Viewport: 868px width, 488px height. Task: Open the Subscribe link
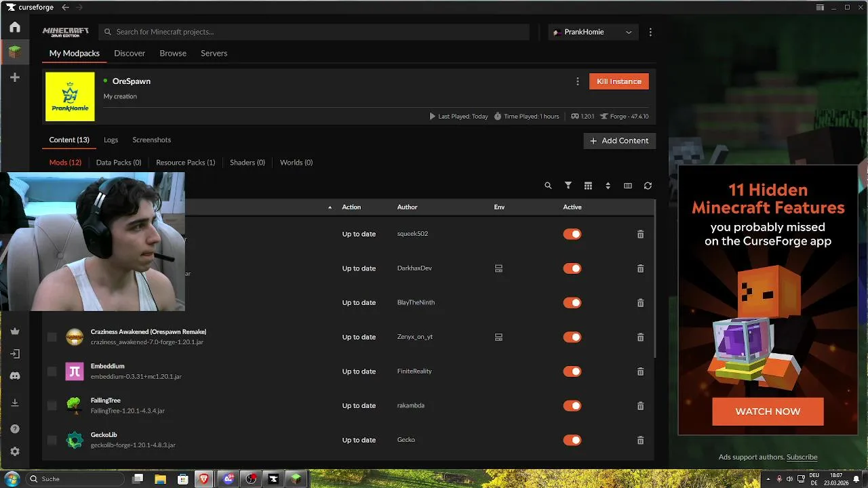tap(802, 457)
